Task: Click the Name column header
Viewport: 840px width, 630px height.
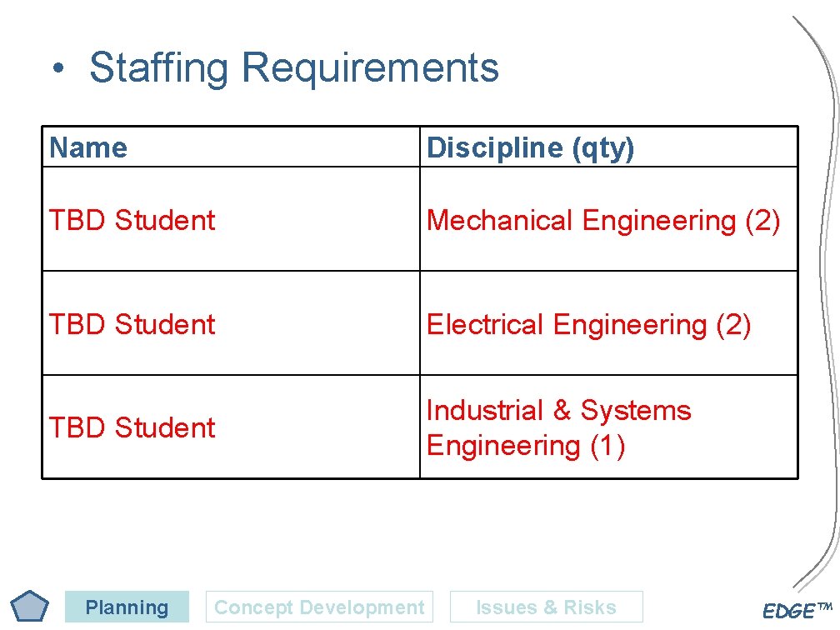Action: tap(231, 147)
